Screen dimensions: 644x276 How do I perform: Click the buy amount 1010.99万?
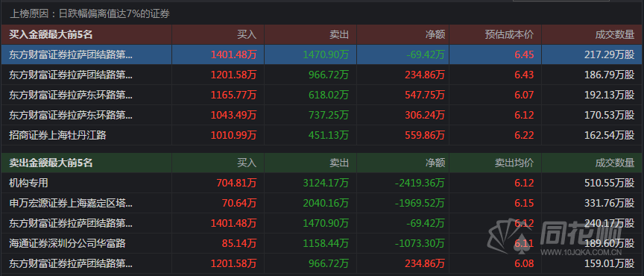click(234, 135)
